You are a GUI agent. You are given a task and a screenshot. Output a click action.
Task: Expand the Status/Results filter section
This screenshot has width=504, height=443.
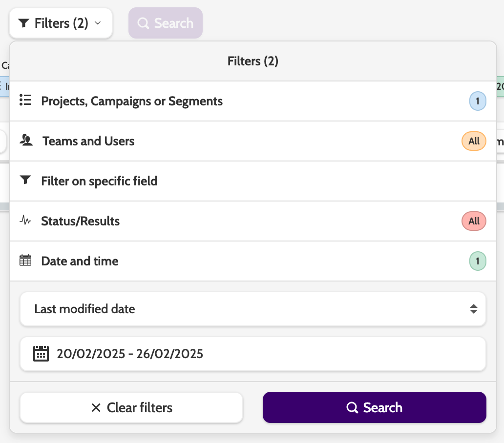click(x=81, y=221)
